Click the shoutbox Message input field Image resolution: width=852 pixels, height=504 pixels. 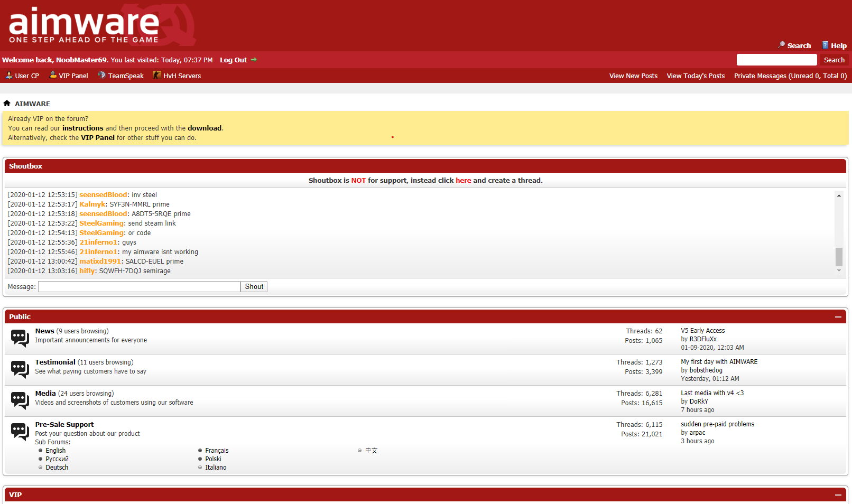(139, 287)
